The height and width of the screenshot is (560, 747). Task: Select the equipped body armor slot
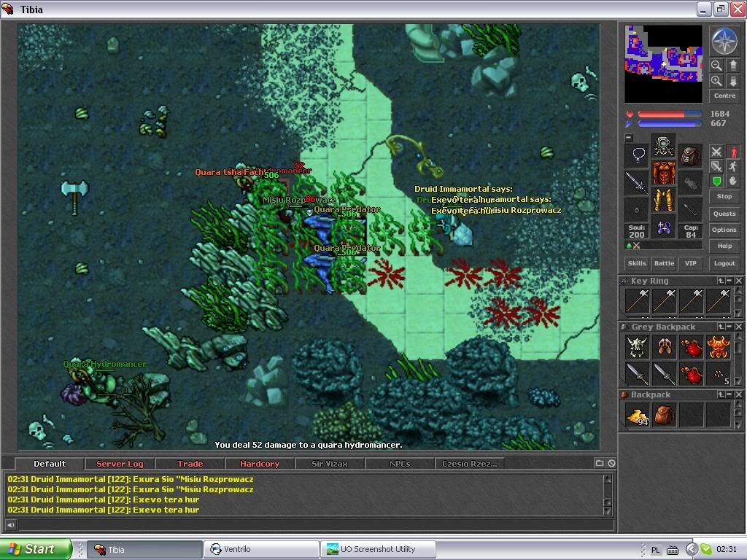664,173
